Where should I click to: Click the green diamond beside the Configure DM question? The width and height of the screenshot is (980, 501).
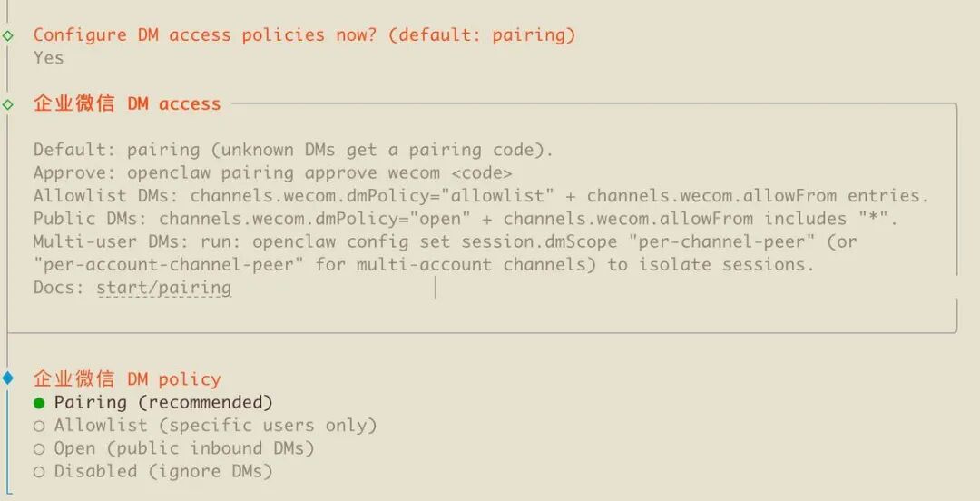coord(8,35)
